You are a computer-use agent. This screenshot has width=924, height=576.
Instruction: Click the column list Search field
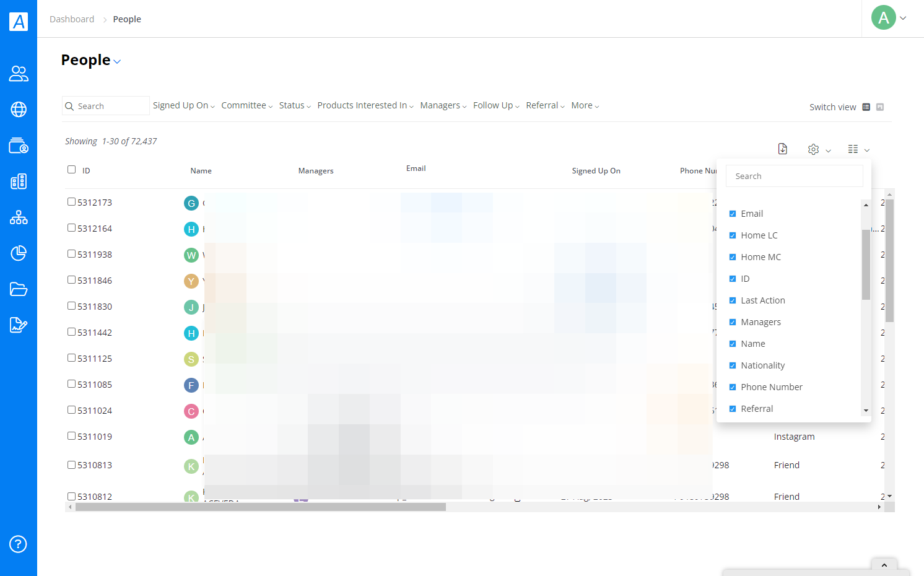[x=794, y=176]
